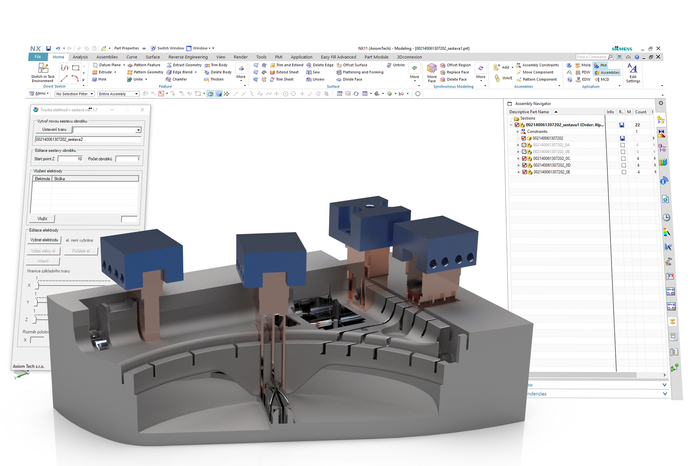Click the Vložit button in dialog

[42, 219]
